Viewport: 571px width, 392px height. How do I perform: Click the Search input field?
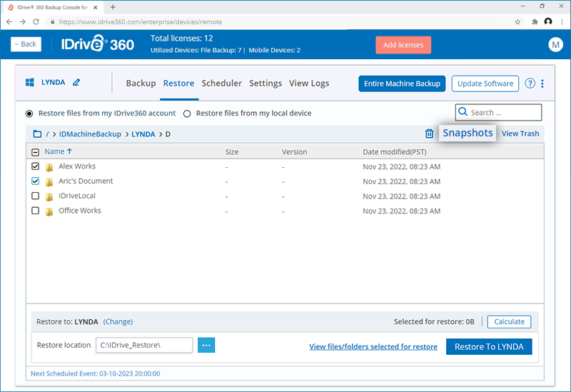(x=498, y=112)
